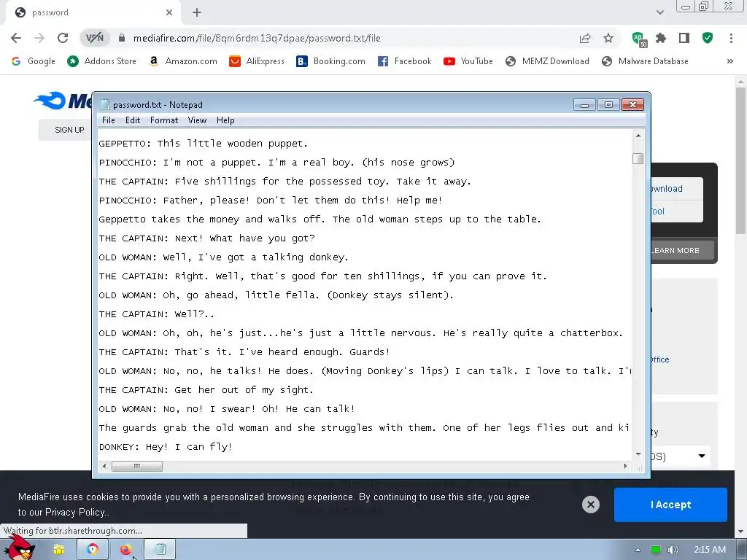747x560 pixels.
Task: Click the Notepad horizontal scroll thumb
Action: (136, 466)
